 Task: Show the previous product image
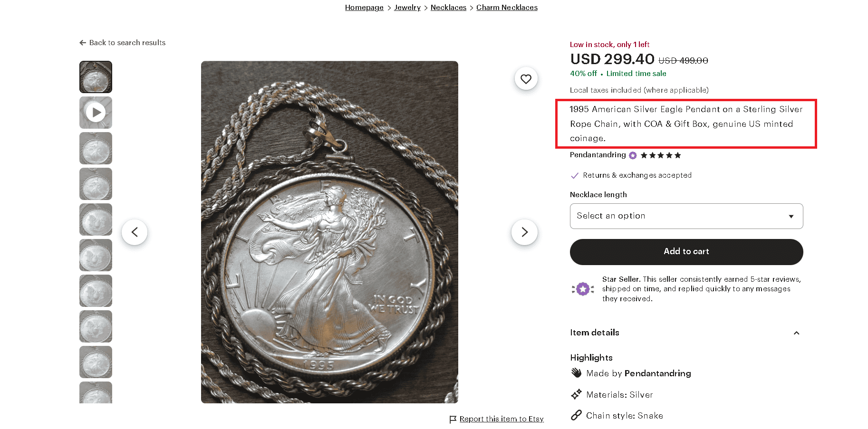pyautogui.click(x=135, y=232)
